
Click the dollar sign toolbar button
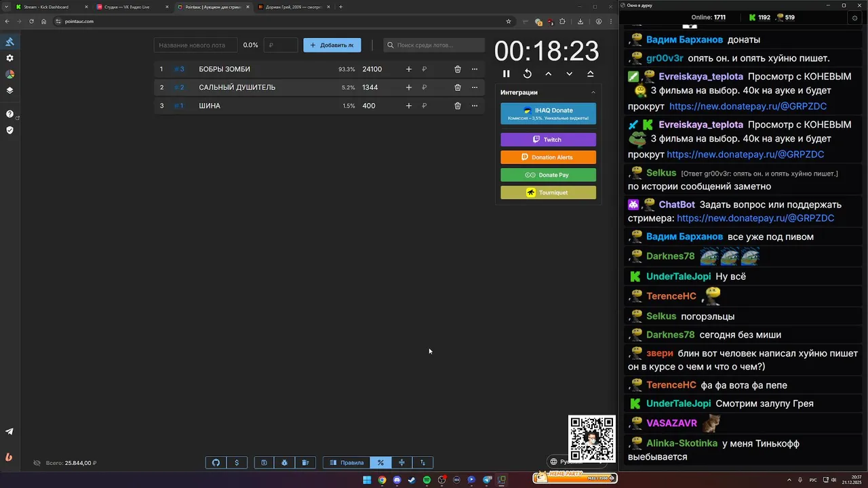click(237, 463)
